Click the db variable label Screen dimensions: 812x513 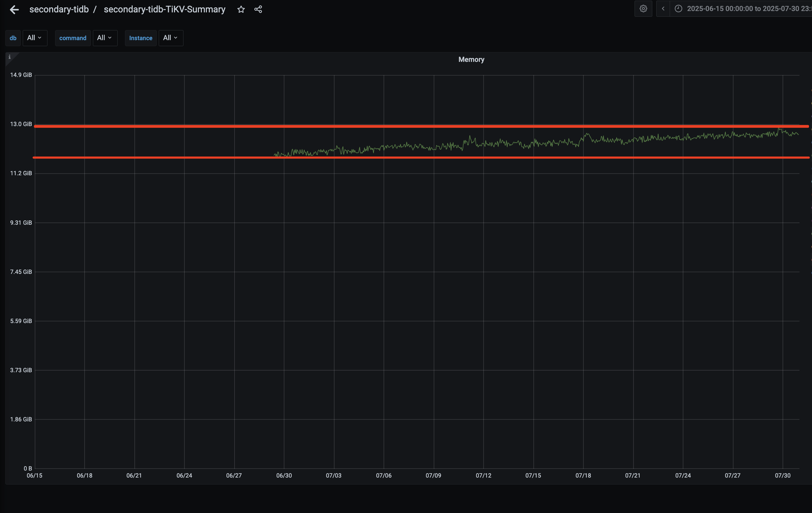click(x=13, y=38)
